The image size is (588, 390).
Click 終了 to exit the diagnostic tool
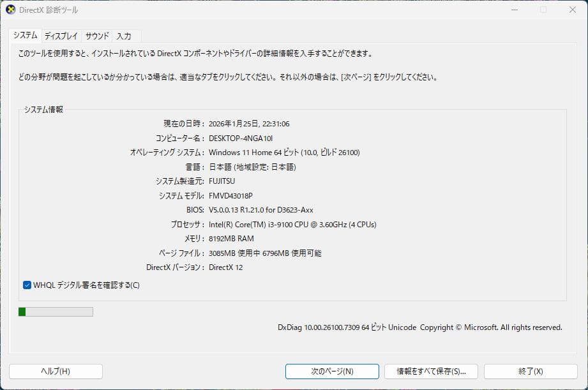[x=531, y=371]
